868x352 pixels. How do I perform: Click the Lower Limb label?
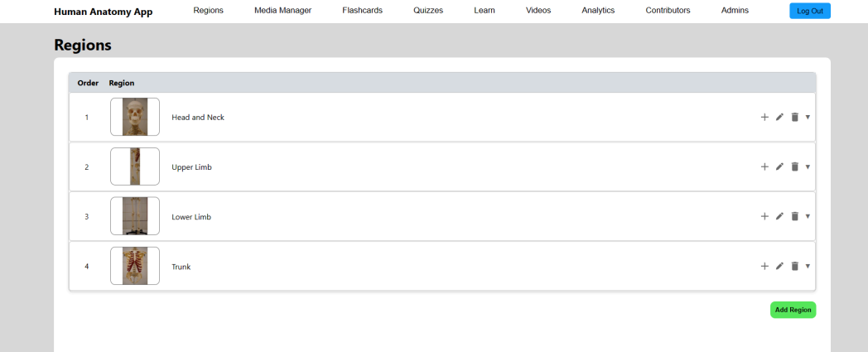point(191,217)
